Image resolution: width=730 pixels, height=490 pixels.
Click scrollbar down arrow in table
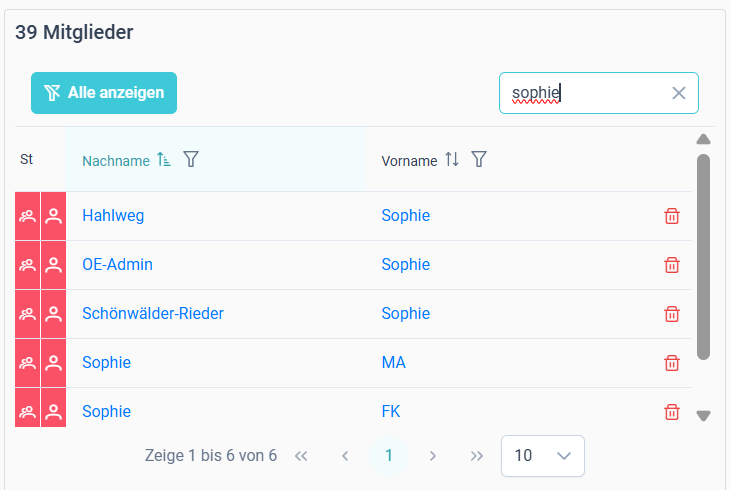703,415
